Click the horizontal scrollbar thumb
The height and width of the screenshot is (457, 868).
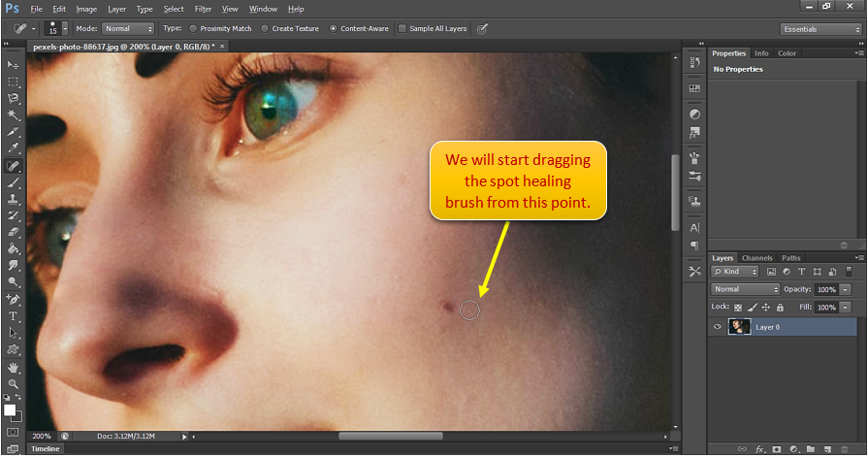tap(391, 437)
